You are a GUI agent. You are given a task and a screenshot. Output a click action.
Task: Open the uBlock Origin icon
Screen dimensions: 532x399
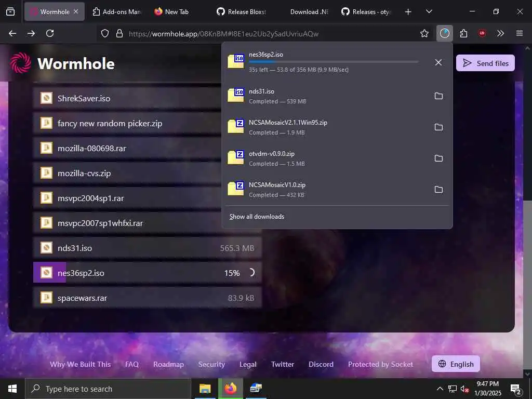pyautogui.click(x=482, y=33)
